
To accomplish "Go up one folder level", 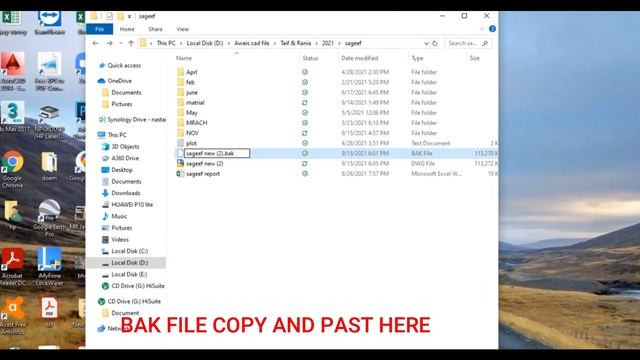I will click(x=131, y=43).
